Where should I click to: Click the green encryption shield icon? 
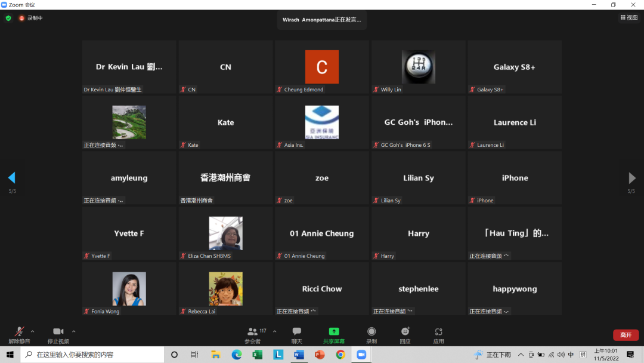click(x=8, y=18)
